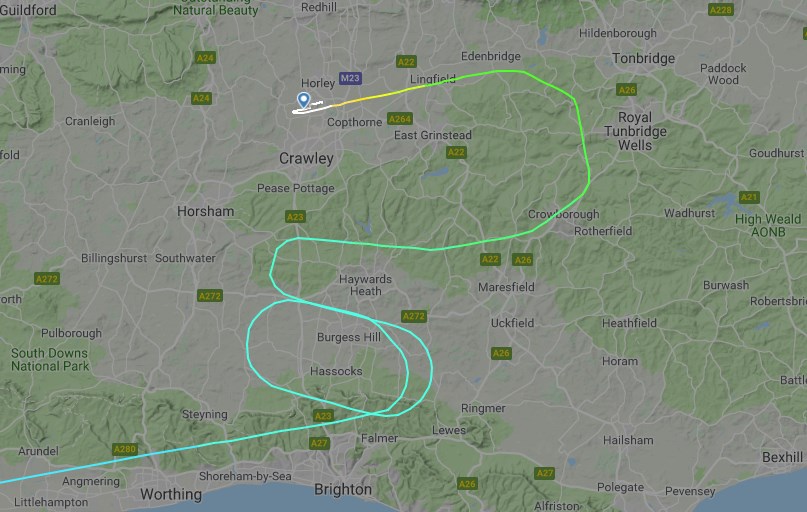Click the Brighton city label

click(343, 489)
